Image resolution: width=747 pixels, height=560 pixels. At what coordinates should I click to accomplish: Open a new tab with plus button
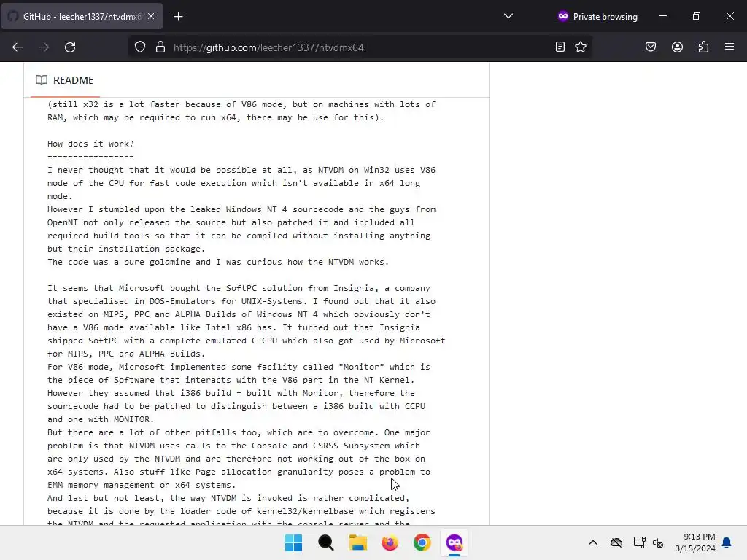(x=179, y=17)
